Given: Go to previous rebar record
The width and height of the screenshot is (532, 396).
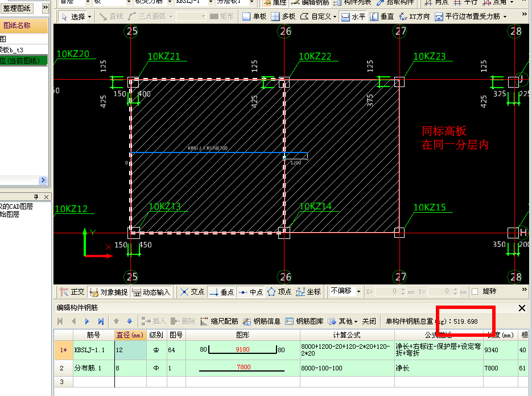Looking at the screenshot, I should tap(73, 321).
